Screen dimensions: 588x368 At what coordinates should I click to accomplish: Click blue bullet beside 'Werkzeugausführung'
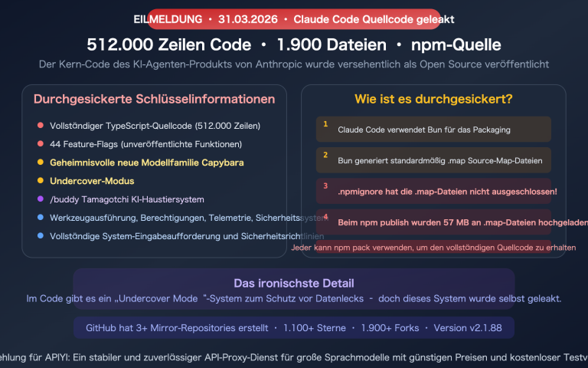[x=41, y=217]
